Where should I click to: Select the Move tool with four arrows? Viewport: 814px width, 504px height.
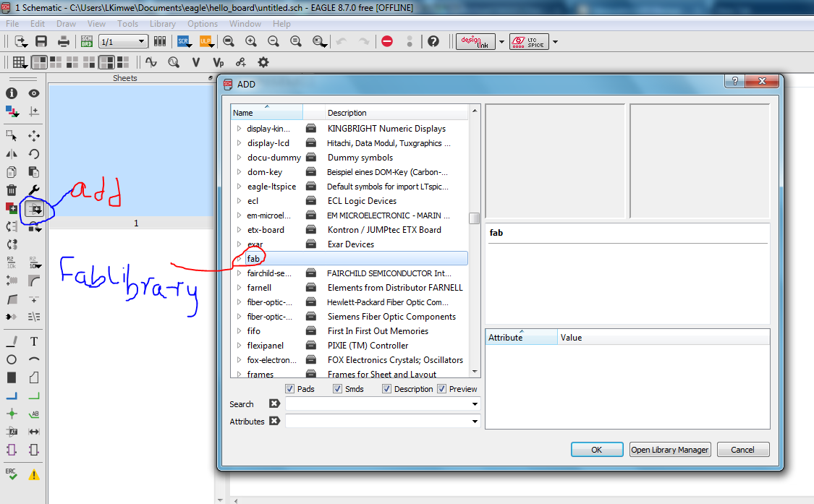coord(34,136)
